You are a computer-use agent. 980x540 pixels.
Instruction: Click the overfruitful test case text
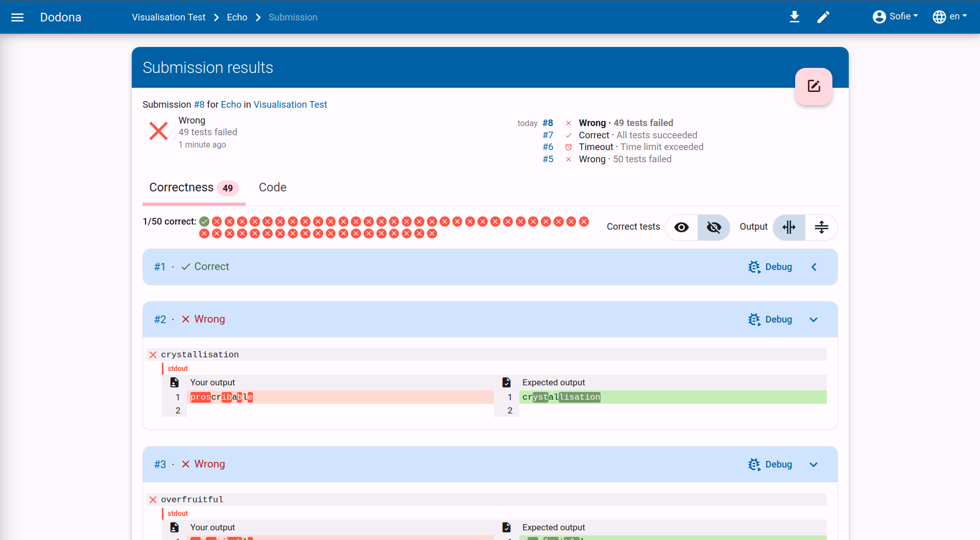tap(192, 500)
